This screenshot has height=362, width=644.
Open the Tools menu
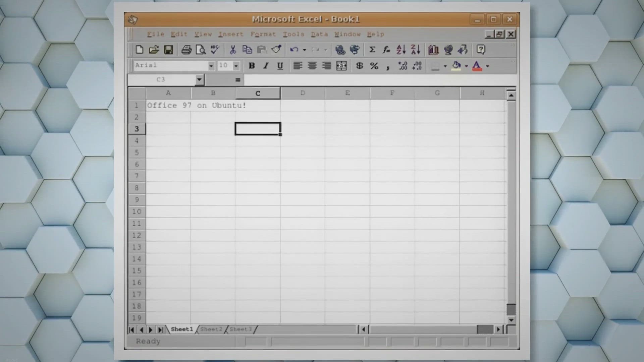293,34
